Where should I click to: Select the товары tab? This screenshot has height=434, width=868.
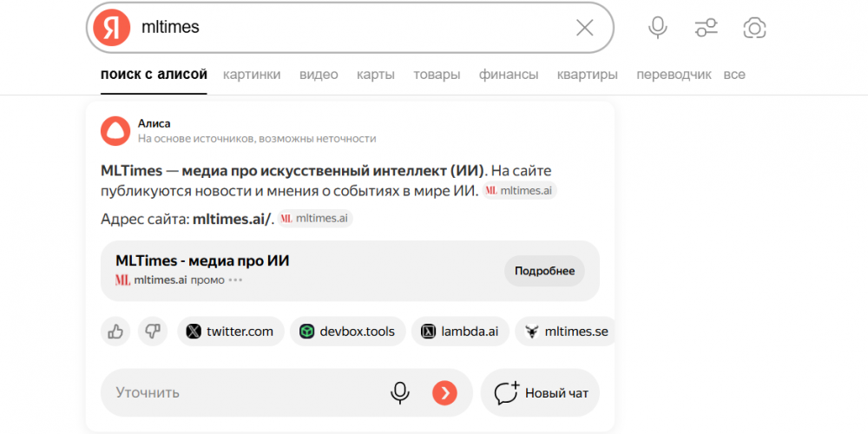(437, 75)
